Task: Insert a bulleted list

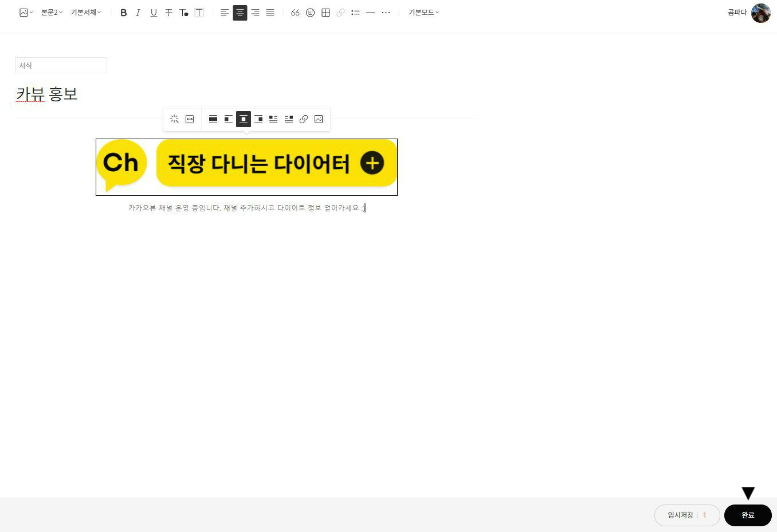Action: pos(355,13)
